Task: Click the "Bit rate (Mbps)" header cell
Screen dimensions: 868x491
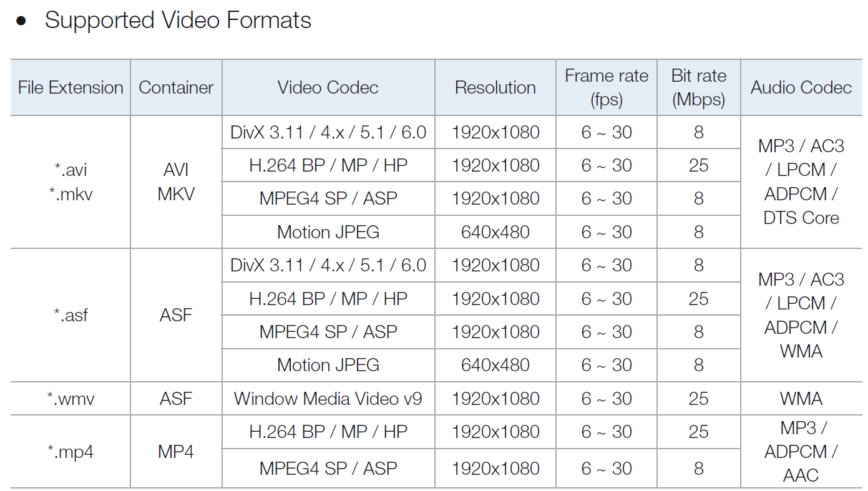Action: pyautogui.click(x=698, y=87)
